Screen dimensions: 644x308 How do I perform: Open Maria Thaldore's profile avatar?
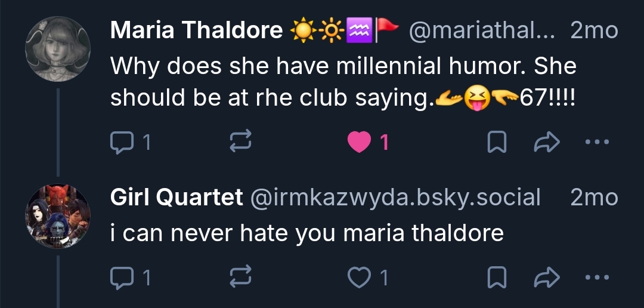(x=58, y=48)
